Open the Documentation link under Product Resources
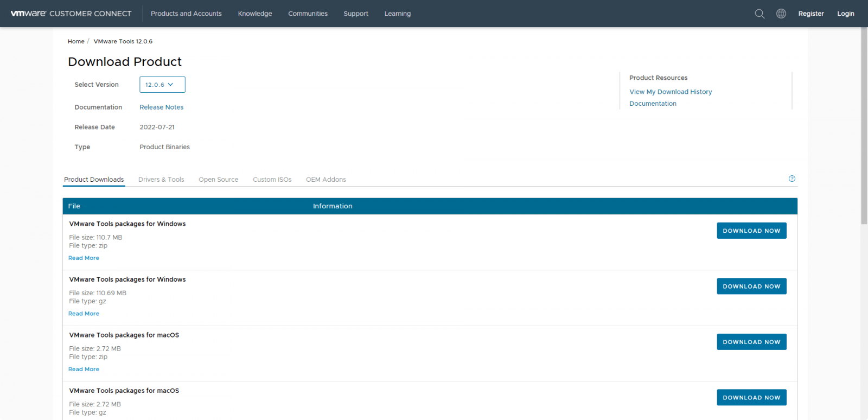Viewport: 868px width, 420px height. pos(653,104)
